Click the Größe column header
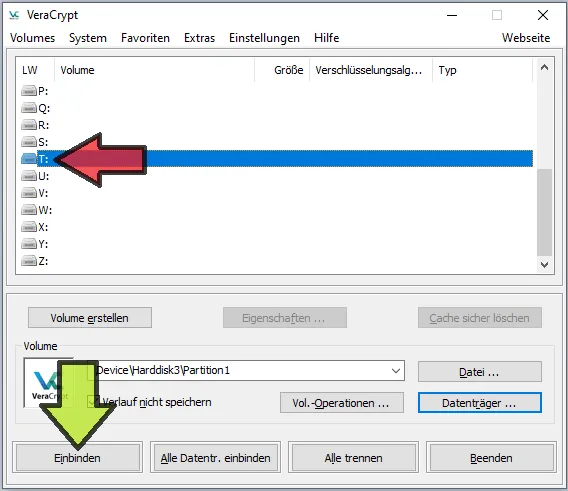The height and width of the screenshot is (491, 568). 283,70
